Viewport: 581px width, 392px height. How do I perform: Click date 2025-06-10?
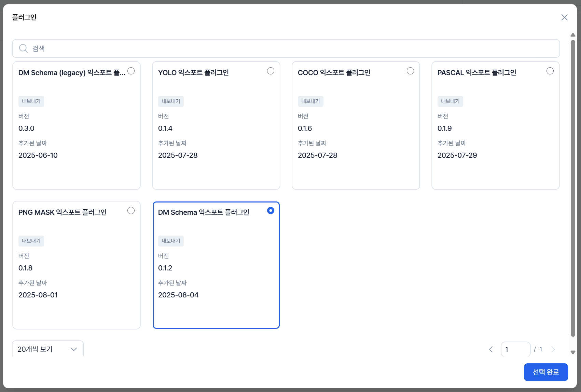(38, 155)
